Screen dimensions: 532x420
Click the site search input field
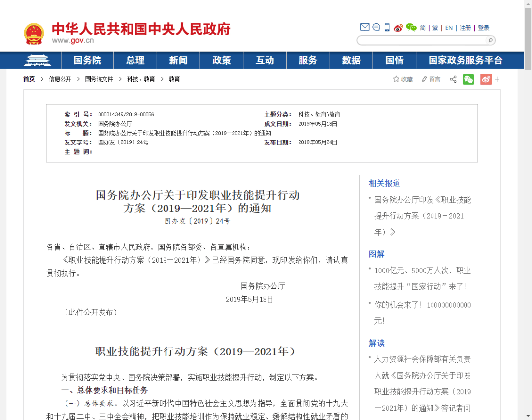pos(421,41)
